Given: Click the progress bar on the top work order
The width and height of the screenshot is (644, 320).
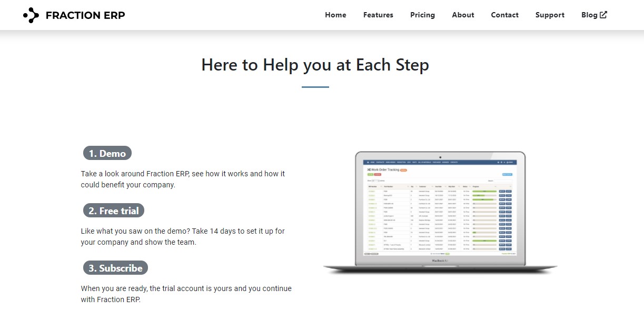Looking at the screenshot, I should coord(484,192).
